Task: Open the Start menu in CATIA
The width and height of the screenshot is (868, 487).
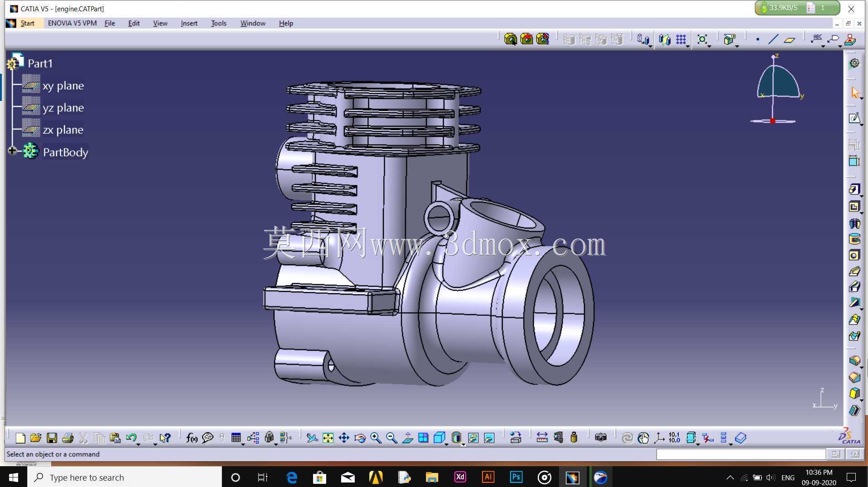Action: pos(27,23)
